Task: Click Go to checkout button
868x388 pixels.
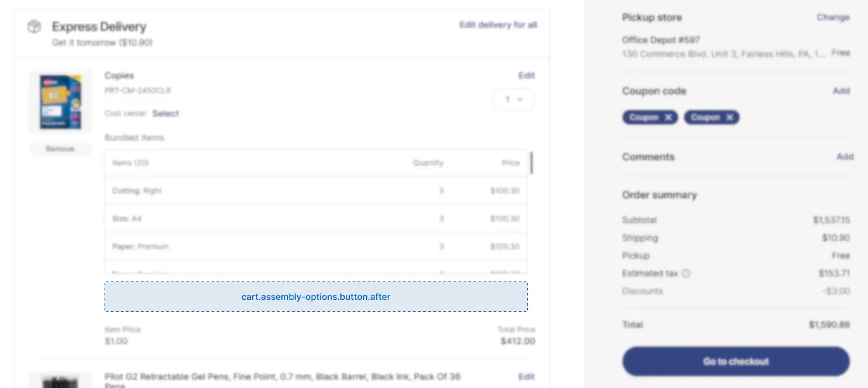Action: pyautogui.click(x=736, y=361)
